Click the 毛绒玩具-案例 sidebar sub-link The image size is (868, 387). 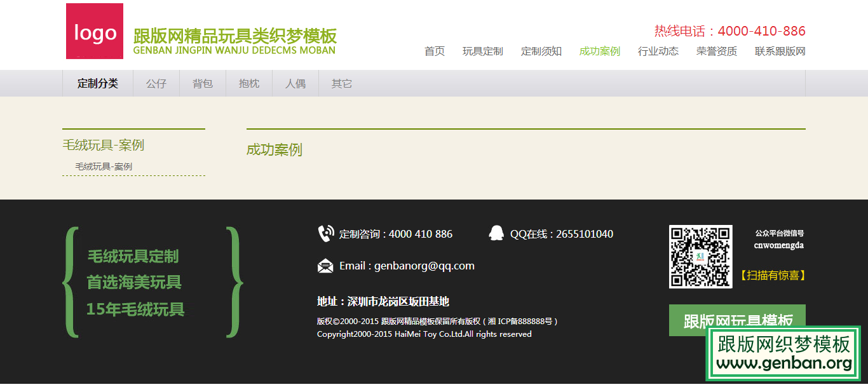(x=104, y=166)
